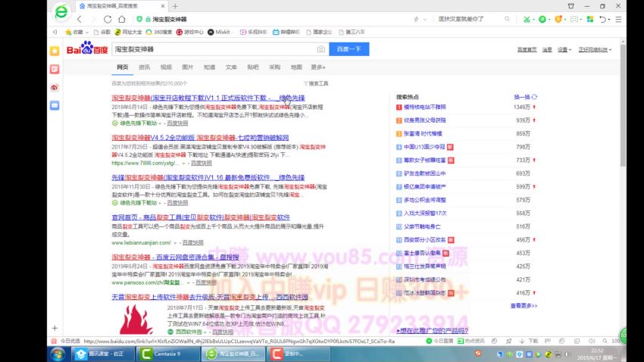Select the 资讯 search tab
The width and height of the screenshot is (644, 362).
pos(144,67)
